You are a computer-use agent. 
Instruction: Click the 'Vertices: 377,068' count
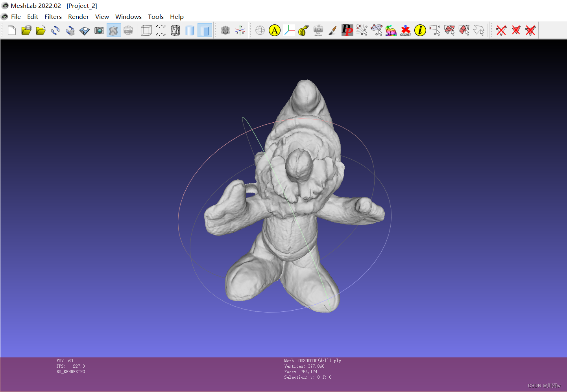pyautogui.click(x=305, y=366)
